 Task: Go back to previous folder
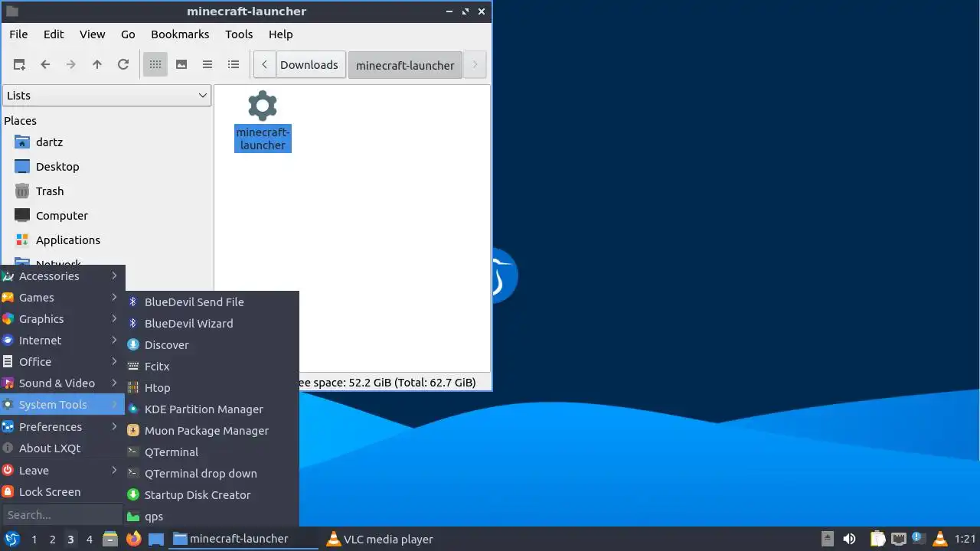pyautogui.click(x=45, y=65)
